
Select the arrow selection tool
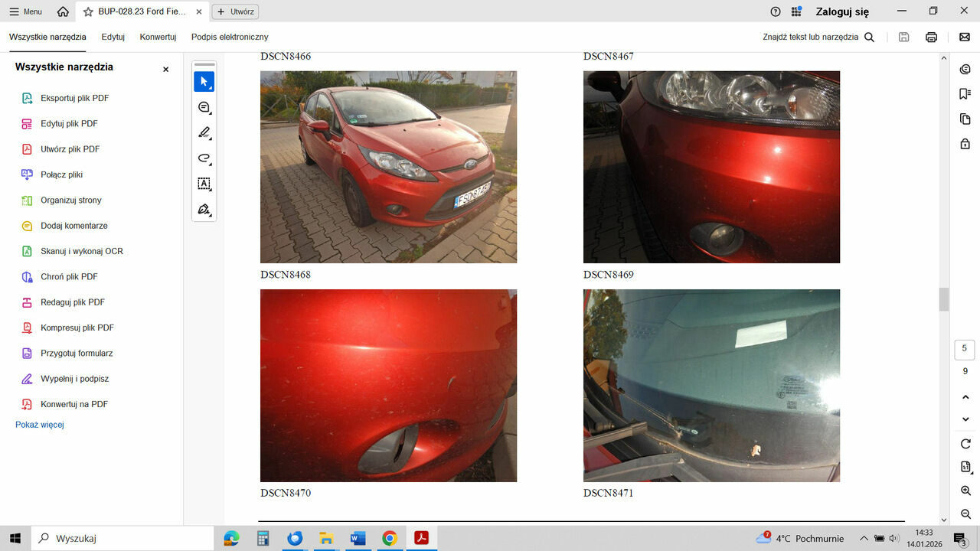point(204,82)
